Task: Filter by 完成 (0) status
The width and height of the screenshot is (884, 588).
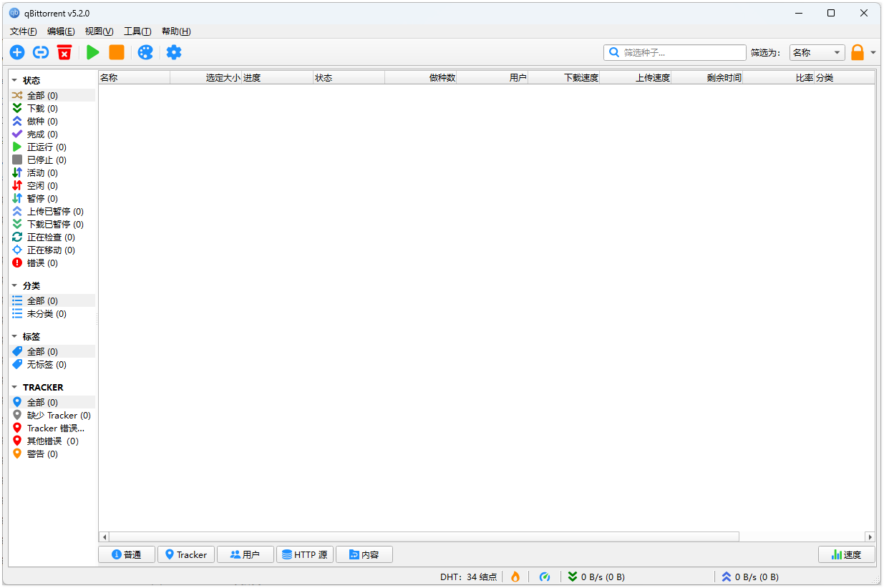Action: click(52, 134)
